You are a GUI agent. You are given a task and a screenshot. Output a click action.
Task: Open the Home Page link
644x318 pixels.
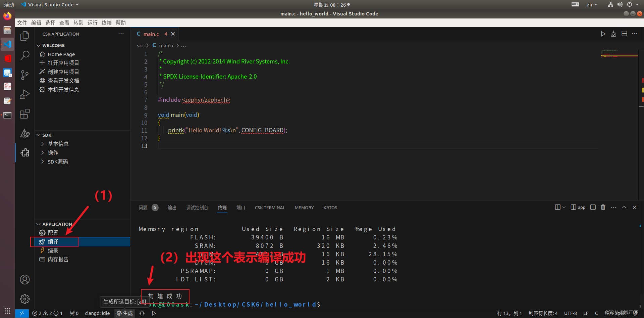61,54
